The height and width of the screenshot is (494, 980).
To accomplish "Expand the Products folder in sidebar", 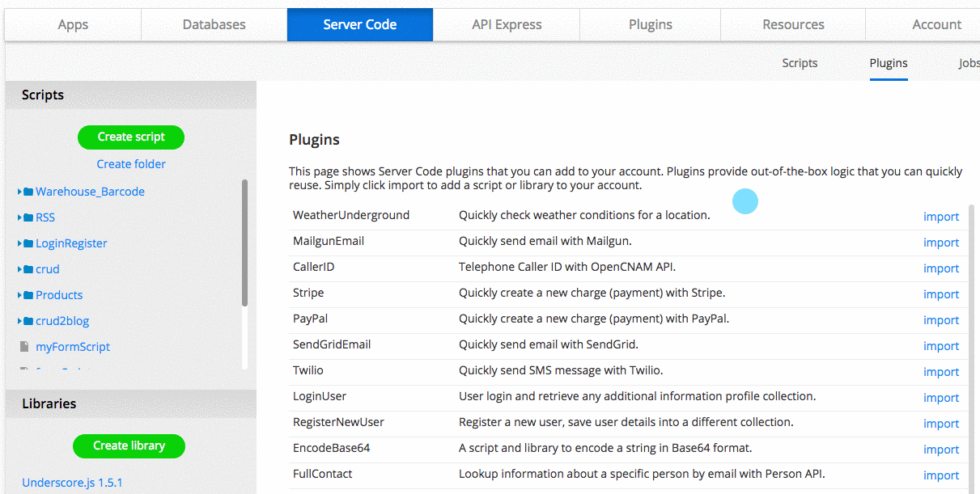I will pyautogui.click(x=19, y=294).
